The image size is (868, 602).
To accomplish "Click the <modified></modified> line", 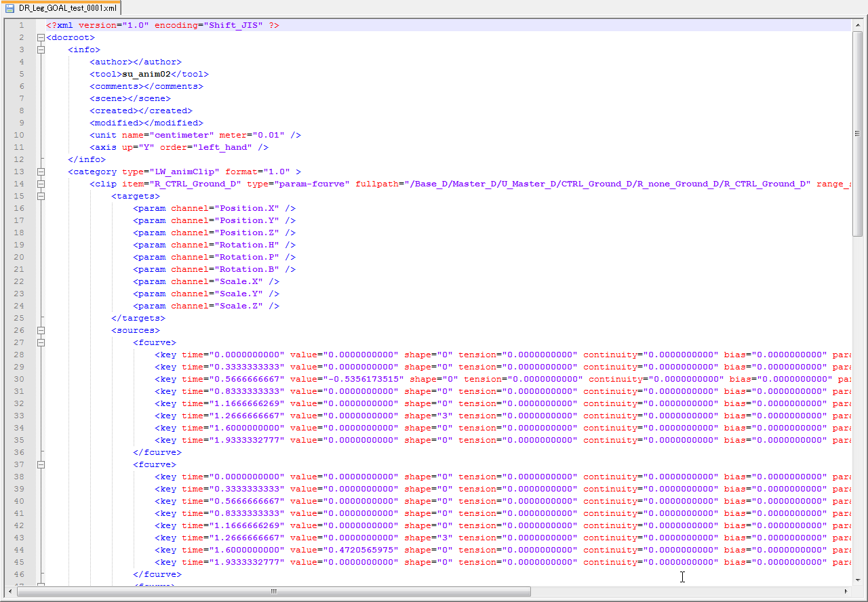I will tap(146, 123).
